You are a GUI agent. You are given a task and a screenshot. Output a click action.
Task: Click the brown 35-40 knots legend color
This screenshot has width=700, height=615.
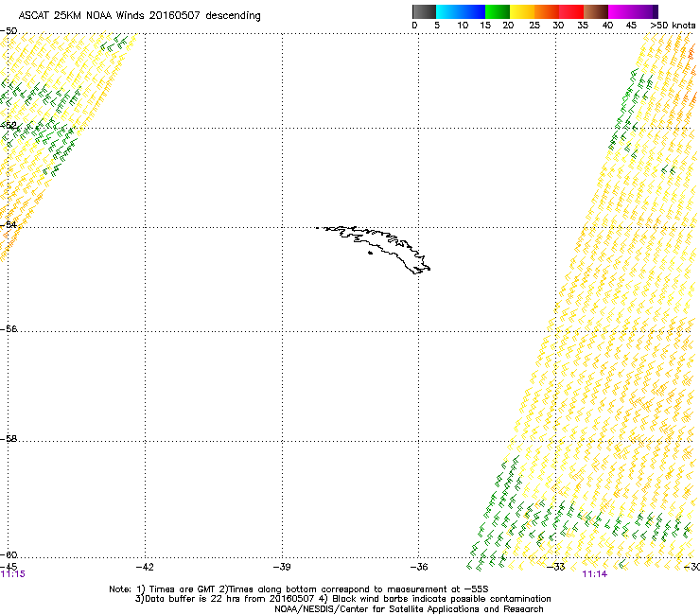coord(596,11)
